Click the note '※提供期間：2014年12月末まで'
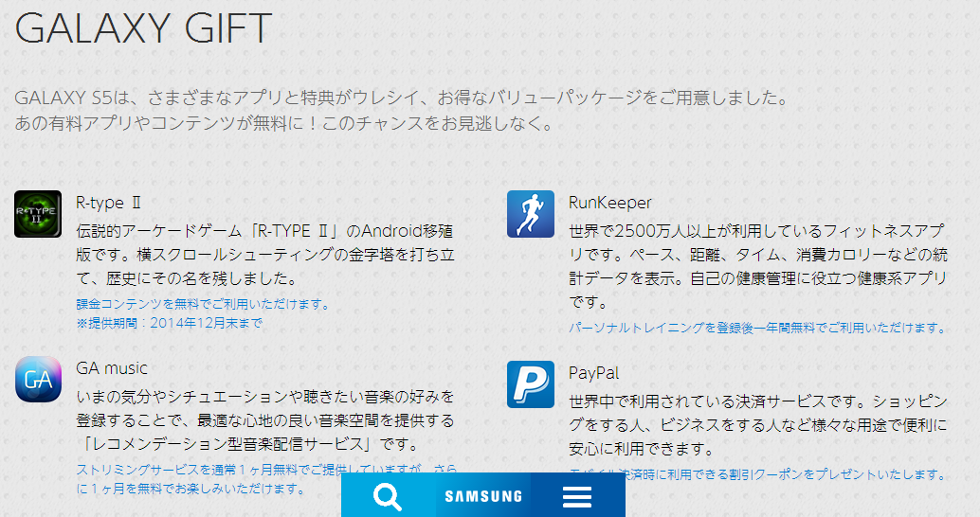Viewport: 980px width, 517px height. (x=170, y=323)
